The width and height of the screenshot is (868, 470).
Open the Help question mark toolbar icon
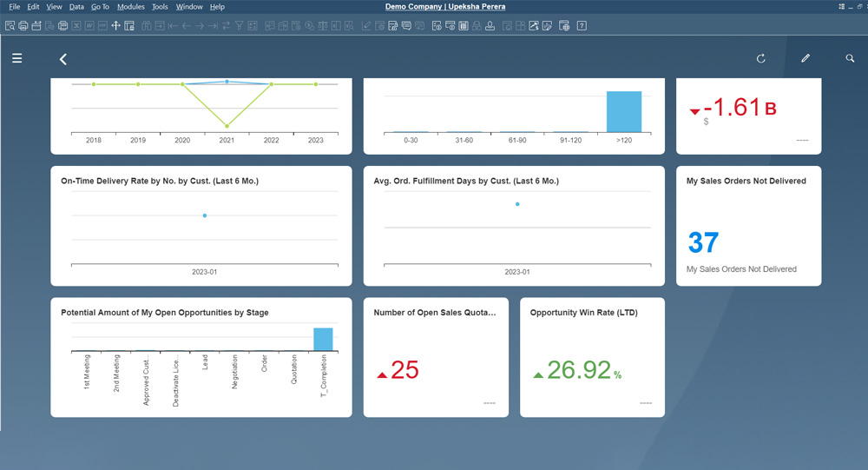click(582, 26)
